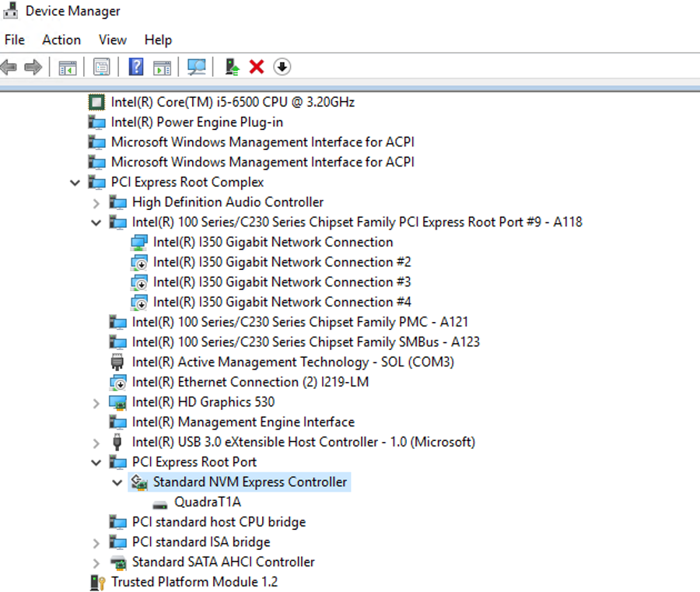Viewport: 700px width, 592px height.
Task: Click the blue Help question mark icon
Action: coord(136,67)
